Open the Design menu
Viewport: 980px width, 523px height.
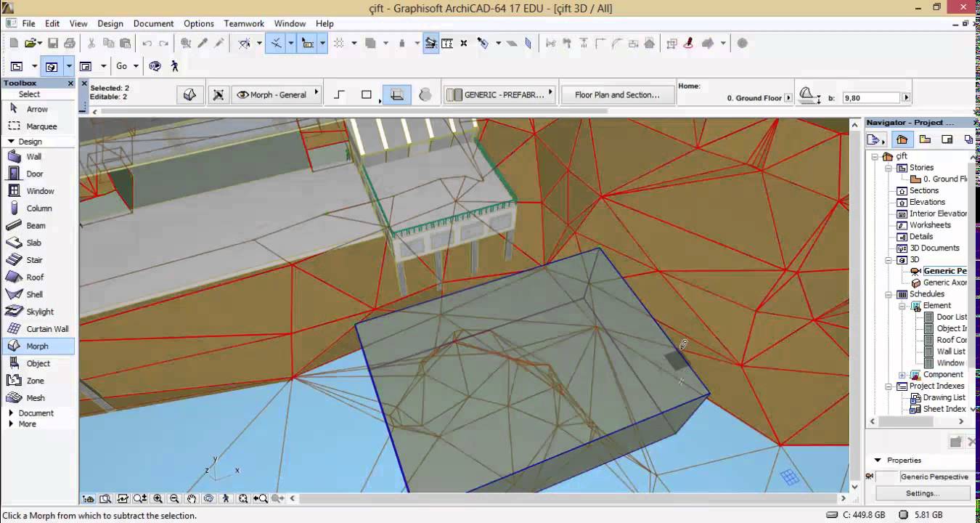point(110,23)
